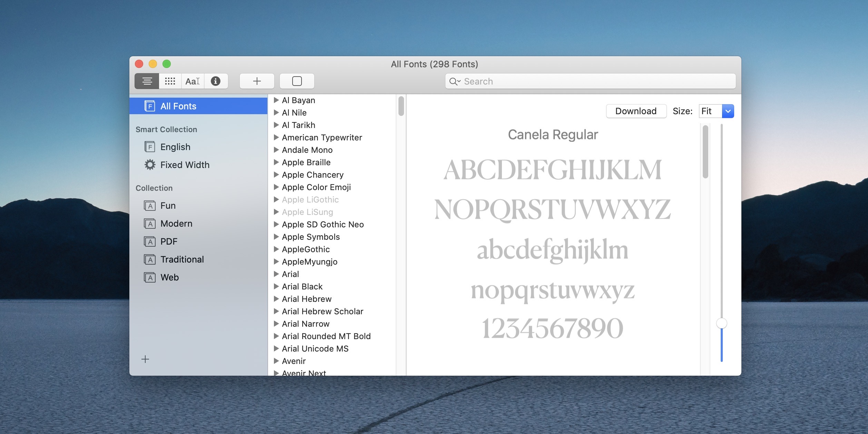Select the Modern collection

click(x=176, y=223)
